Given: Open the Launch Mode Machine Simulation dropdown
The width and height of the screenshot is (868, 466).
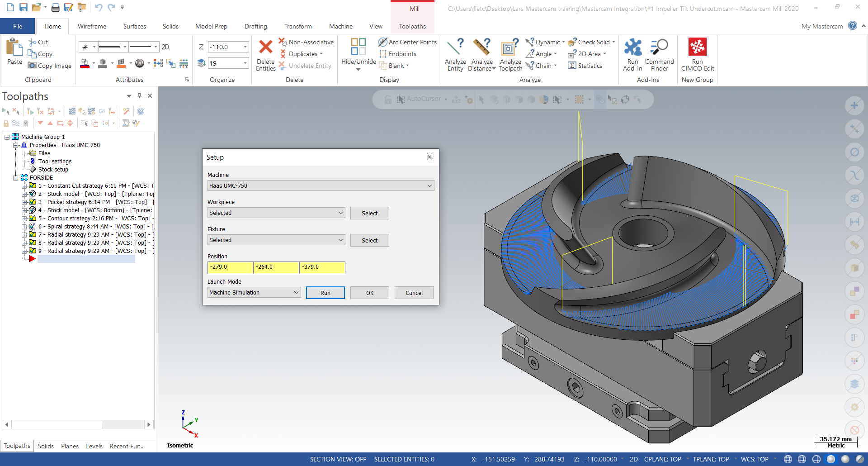Looking at the screenshot, I should point(254,292).
